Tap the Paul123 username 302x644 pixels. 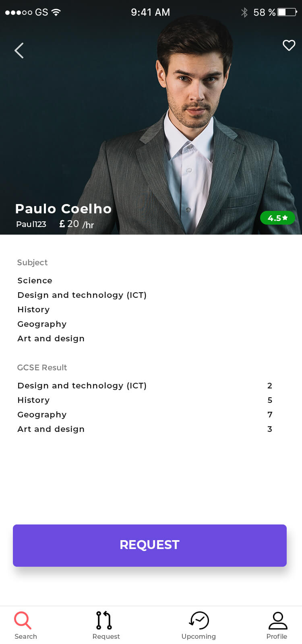[31, 224]
